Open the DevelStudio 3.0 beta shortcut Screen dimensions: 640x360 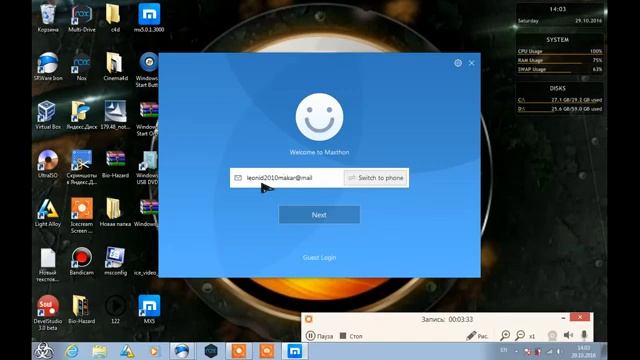pyautogui.click(x=48, y=313)
